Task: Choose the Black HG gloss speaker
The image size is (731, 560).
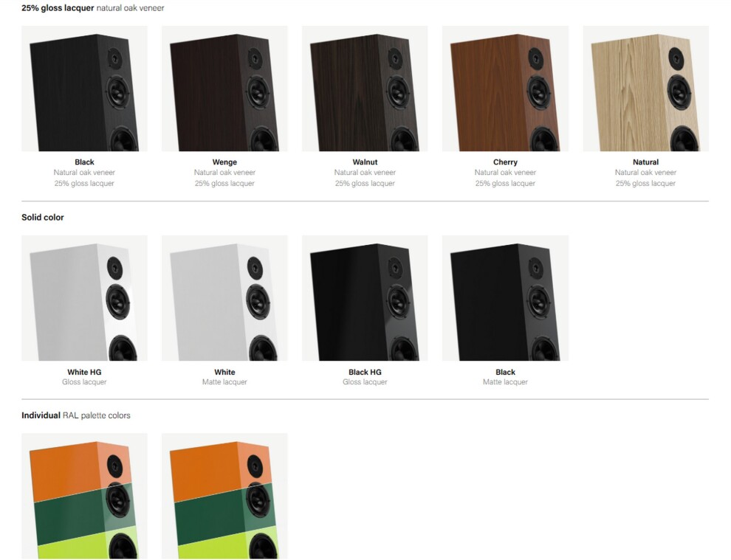Action: (x=365, y=298)
